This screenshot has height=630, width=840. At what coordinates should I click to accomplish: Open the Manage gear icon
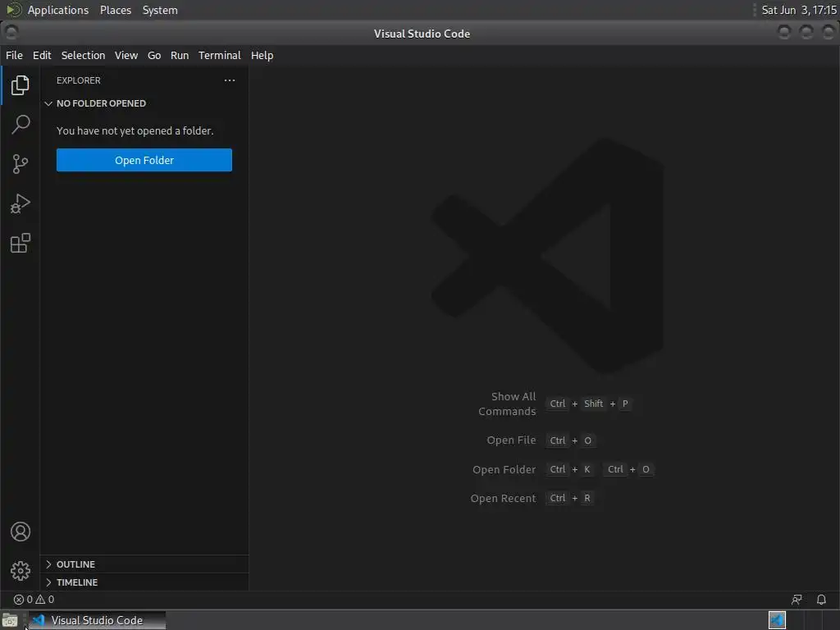[21, 571]
